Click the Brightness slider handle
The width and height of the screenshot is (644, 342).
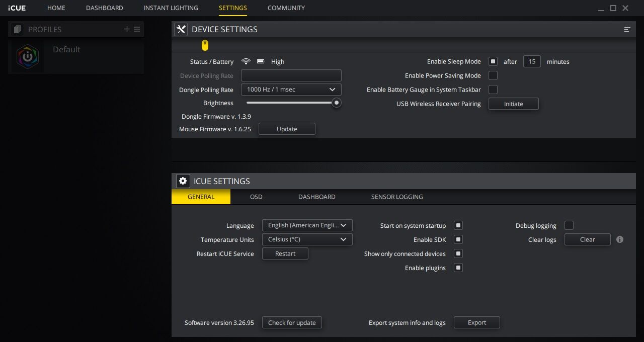point(337,103)
